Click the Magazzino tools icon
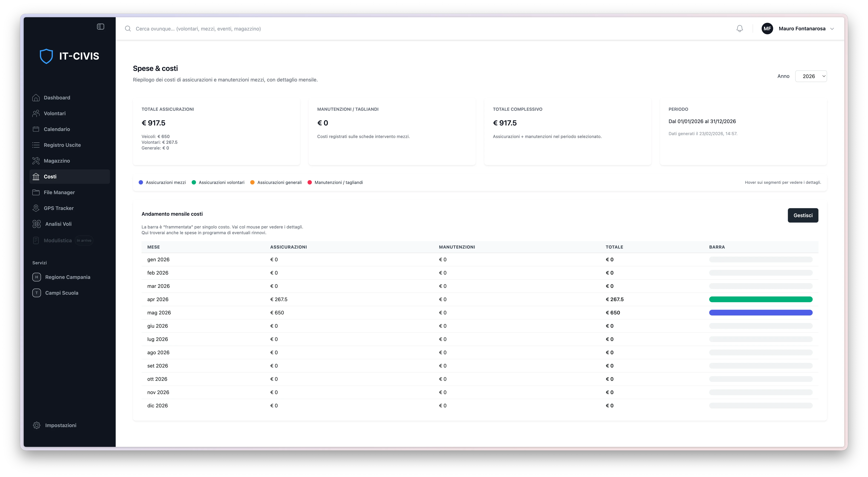Image resolution: width=868 pixels, height=477 pixels. point(36,161)
